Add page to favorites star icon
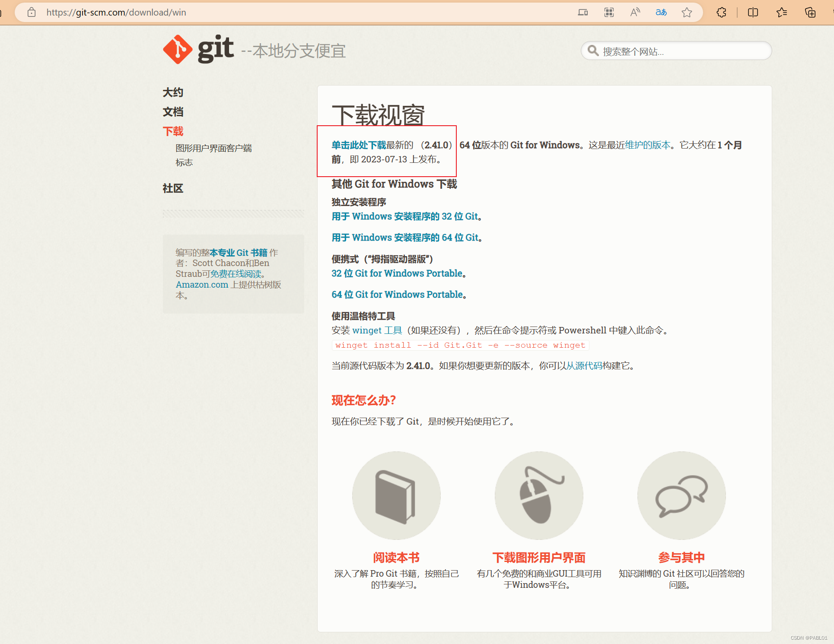 (x=687, y=12)
